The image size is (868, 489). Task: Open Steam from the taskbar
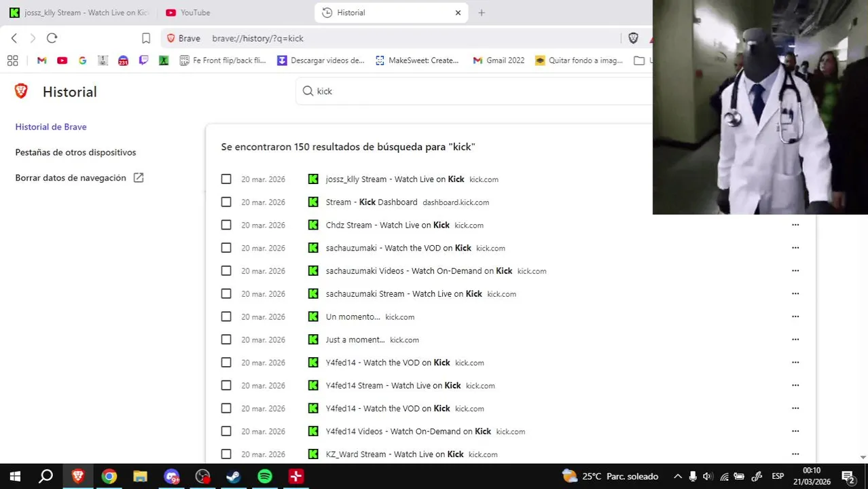click(233, 476)
